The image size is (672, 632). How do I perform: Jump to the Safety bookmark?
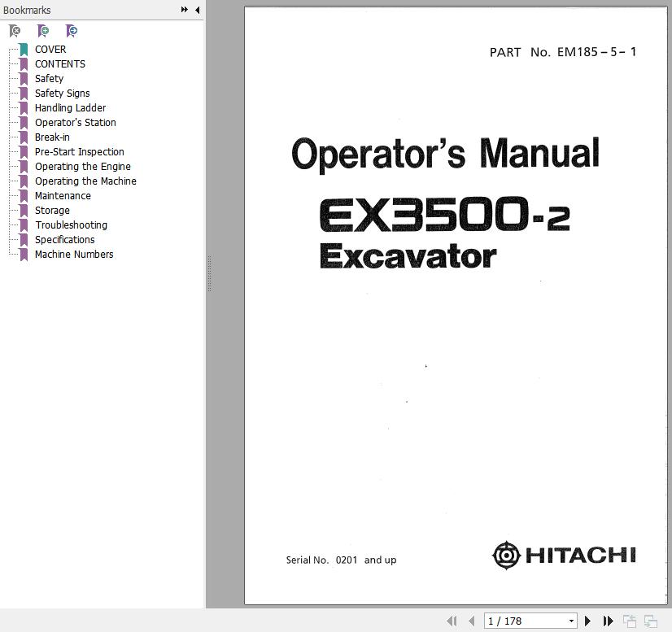tap(49, 78)
